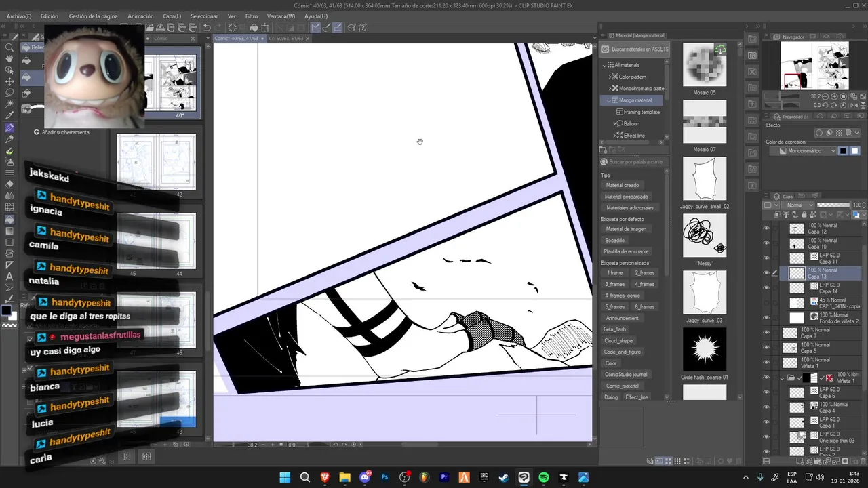Click the Plantilla de encuadre tag button
The width and height of the screenshot is (868, 488).
point(627,251)
